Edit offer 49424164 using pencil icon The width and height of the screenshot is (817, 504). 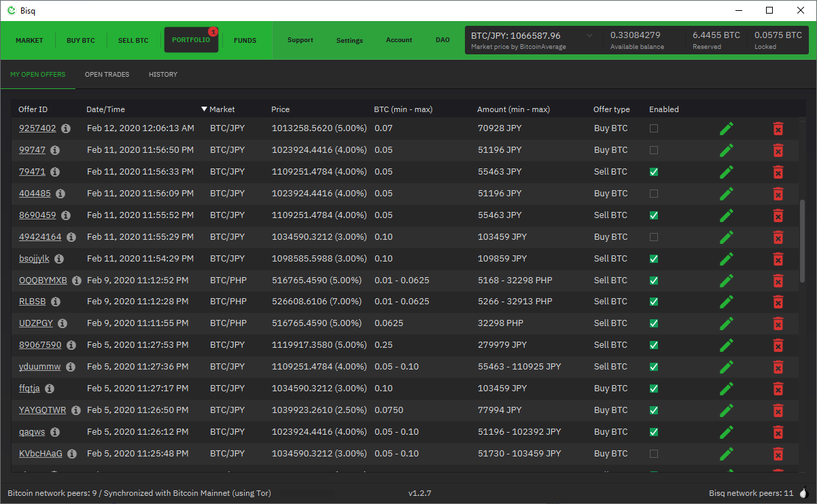(727, 237)
